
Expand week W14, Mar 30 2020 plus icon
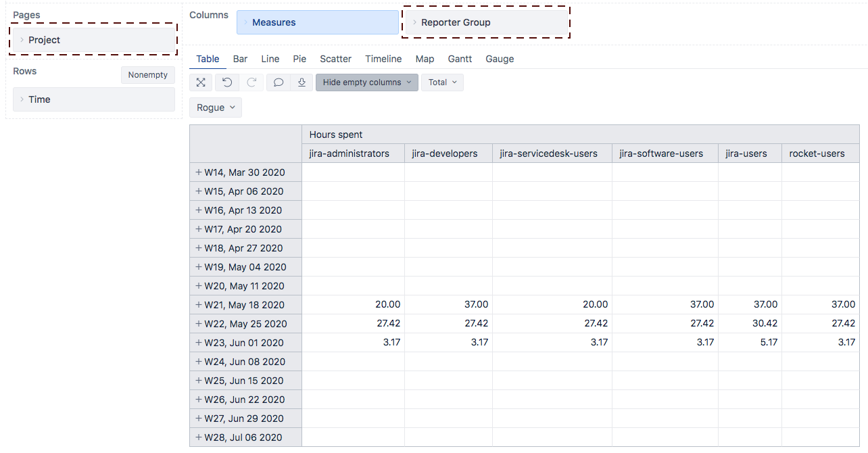click(199, 172)
